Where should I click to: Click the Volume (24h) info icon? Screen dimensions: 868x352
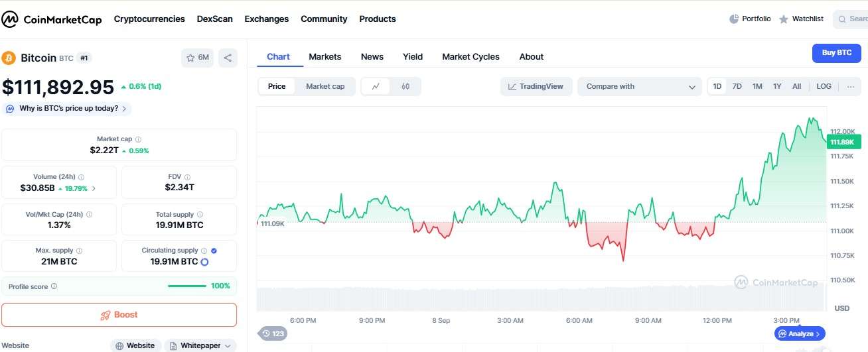[x=81, y=177]
